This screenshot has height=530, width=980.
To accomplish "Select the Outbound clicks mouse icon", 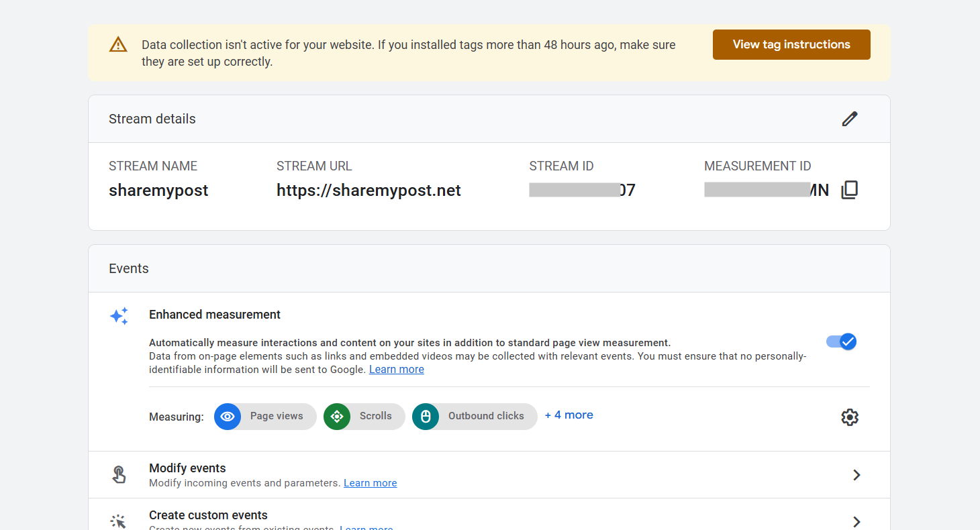I will (426, 417).
